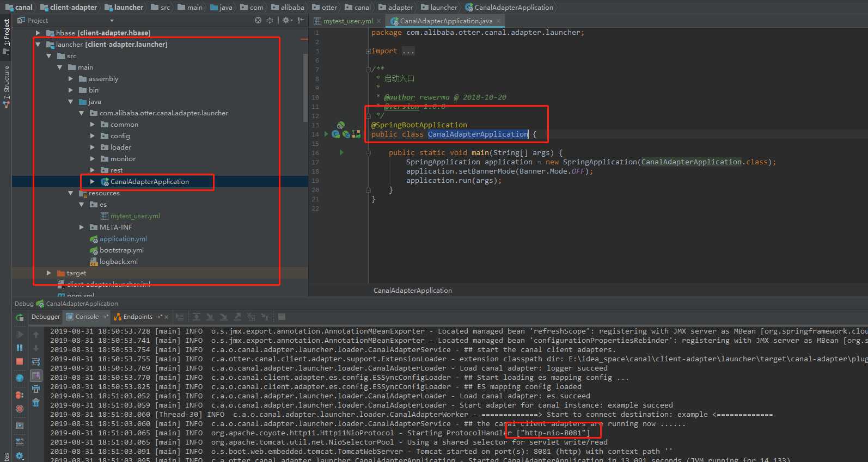The image size is (868, 462).
Task: Expand the target folder
Action: coord(49,273)
